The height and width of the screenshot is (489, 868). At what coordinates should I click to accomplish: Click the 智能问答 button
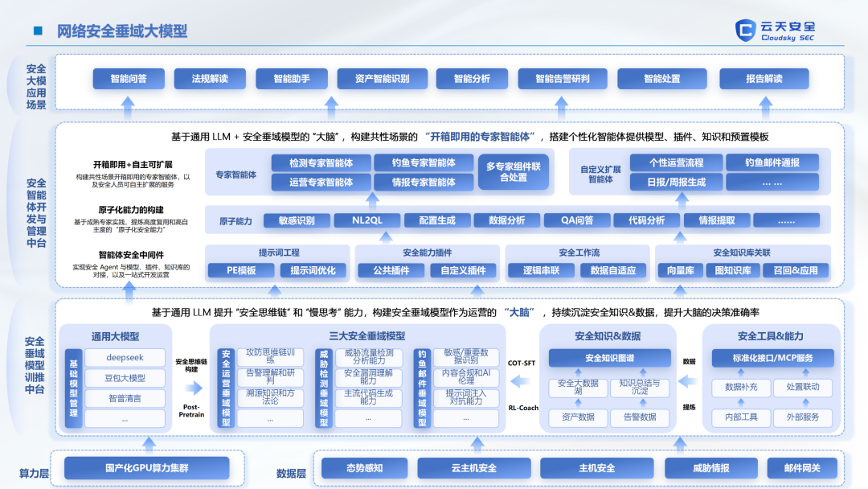[129, 79]
